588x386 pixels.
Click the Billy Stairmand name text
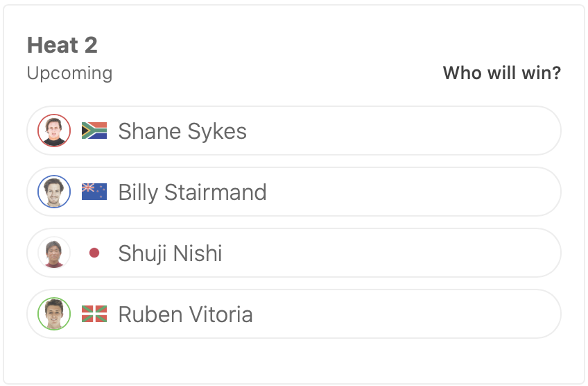(x=192, y=192)
